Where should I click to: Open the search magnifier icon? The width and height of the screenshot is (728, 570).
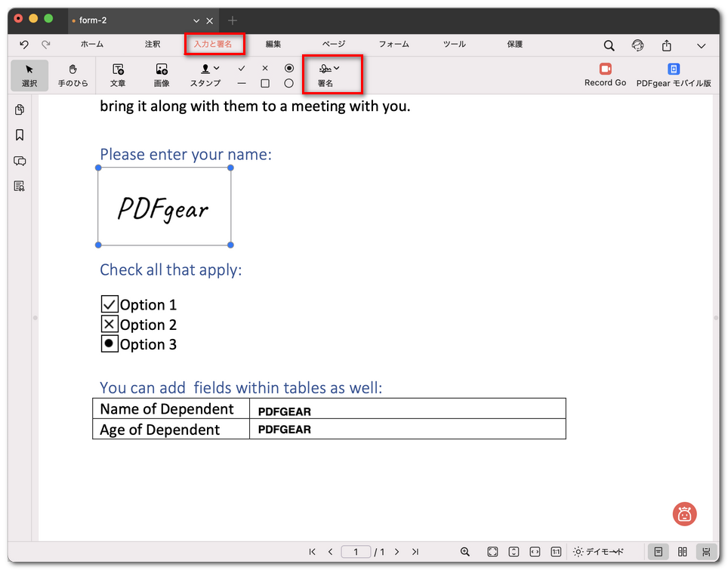tap(609, 45)
